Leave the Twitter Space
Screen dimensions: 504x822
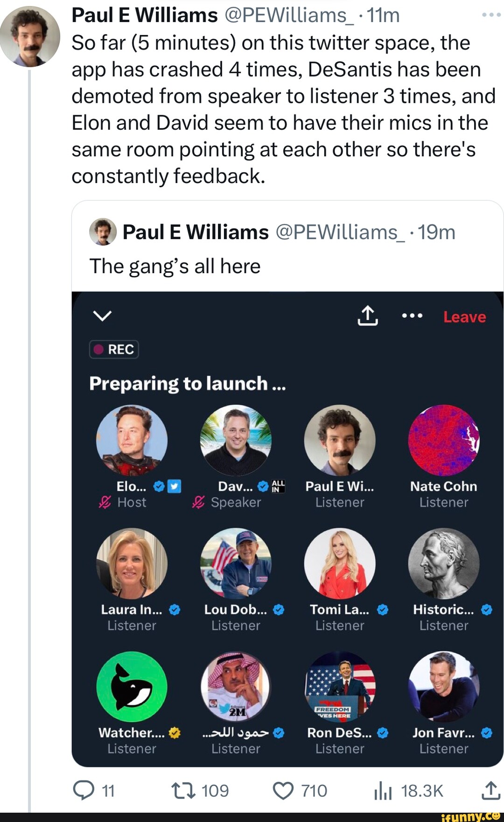click(464, 317)
